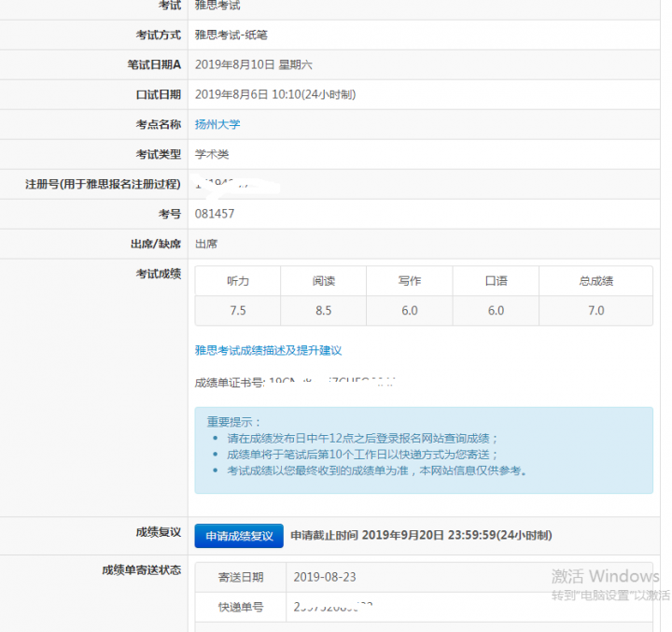The image size is (672, 632).
Task: Select the listening score 7.5 cell
Action: tap(238, 311)
